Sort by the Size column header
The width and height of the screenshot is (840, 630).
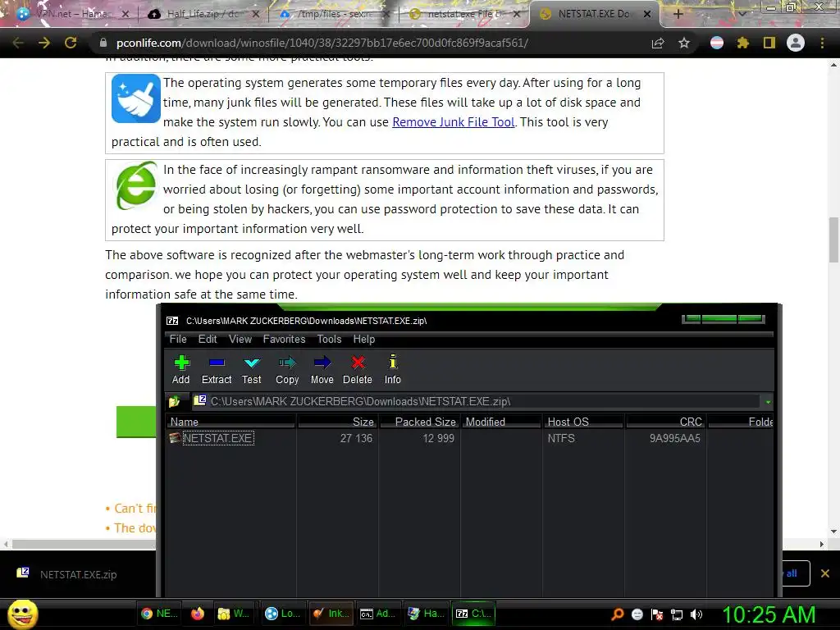(337, 422)
